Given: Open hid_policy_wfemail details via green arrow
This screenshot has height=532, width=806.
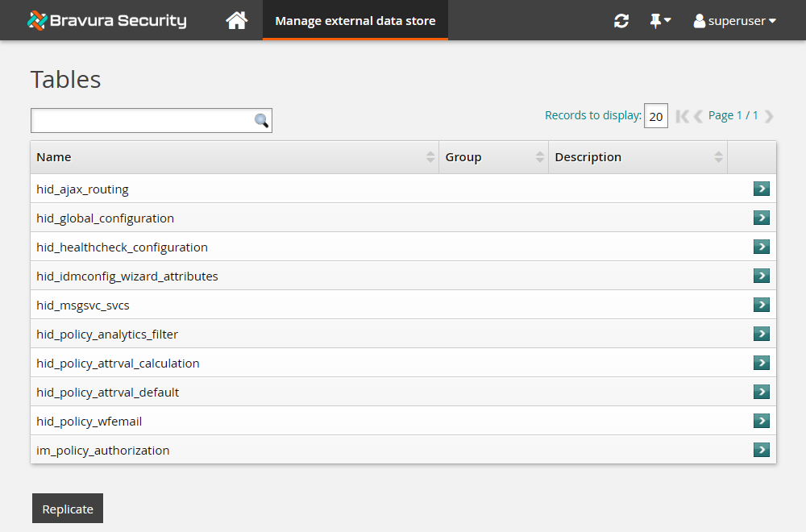Looking at the screenshot, I should pyautogui.click(x=762, y=421).
